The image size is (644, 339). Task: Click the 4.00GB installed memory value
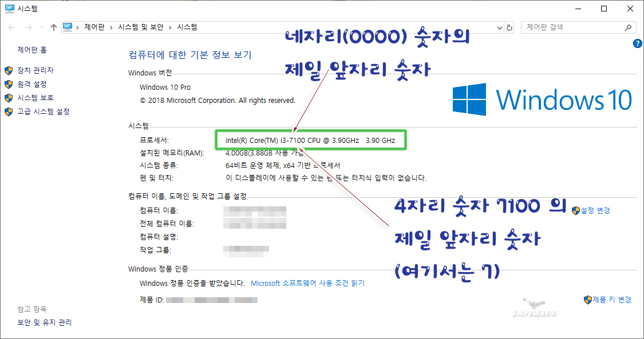tap(264, 153)
